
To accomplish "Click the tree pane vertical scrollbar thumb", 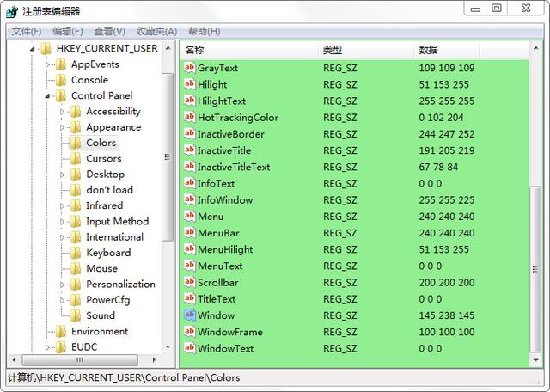I will 168,156.
